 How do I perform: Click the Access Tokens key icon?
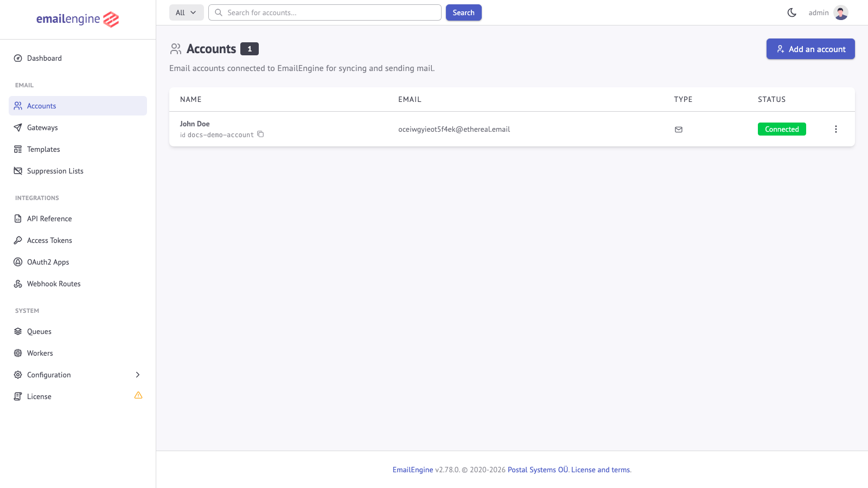[18, 240]
